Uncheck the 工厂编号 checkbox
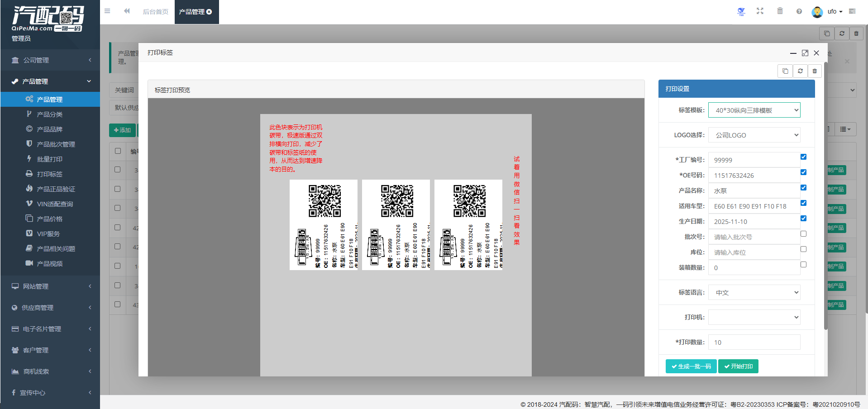The image size is (868, 409). click(x=803, y=157)
